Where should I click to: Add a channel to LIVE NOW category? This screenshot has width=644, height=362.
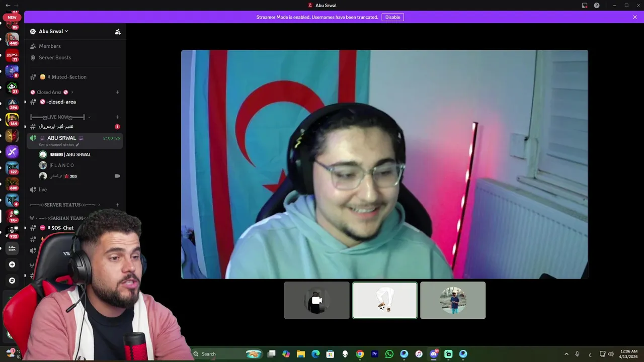tap(117, 117)
